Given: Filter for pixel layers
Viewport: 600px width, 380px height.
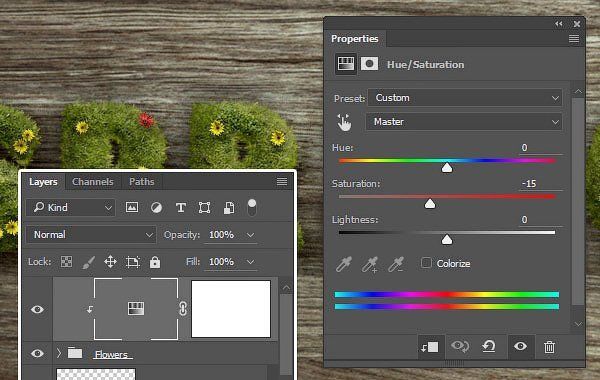Looking at the screenshot, I should pyautogui.click(x=132, y=207).
